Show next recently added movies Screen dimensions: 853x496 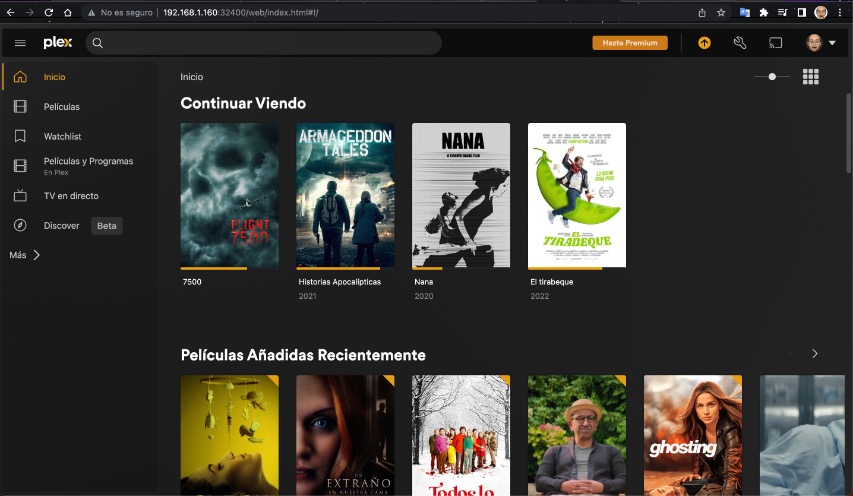pos(814,354)
